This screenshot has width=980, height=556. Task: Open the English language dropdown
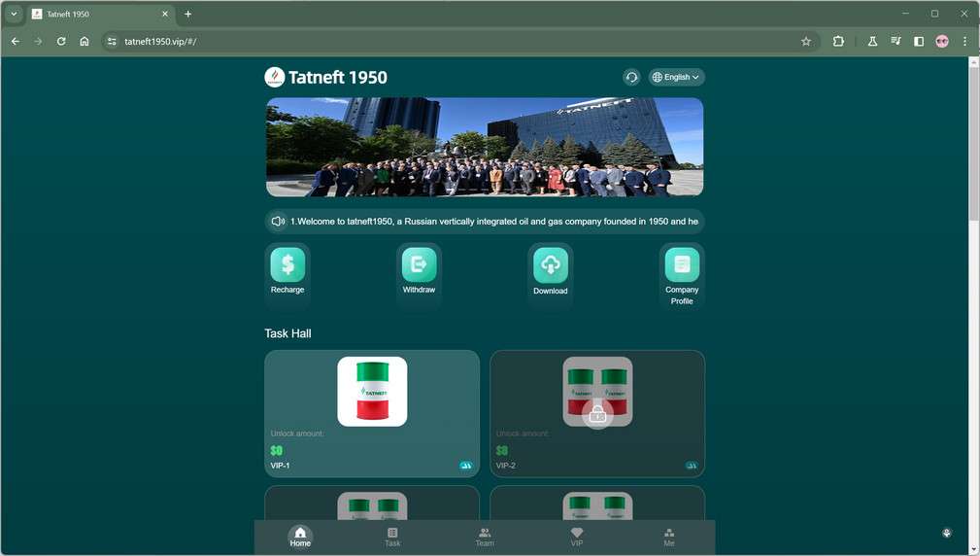pos(676,77)
